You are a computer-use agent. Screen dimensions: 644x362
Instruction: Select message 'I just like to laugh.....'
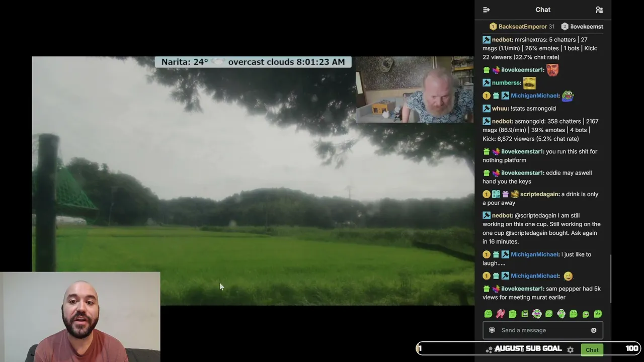537,259
